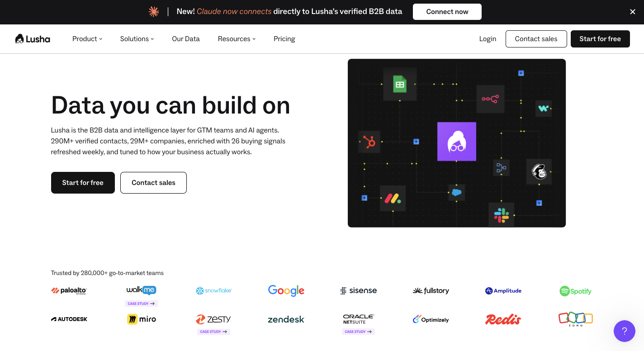Click the monday.com icon in hero graphic
Image resolution: width=644 pixels, height=351 pixels.
(x=393, y=199)
